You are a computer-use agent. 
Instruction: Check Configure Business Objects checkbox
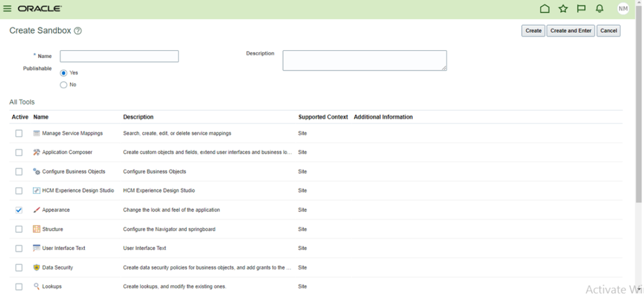click(x=19, y=171)
